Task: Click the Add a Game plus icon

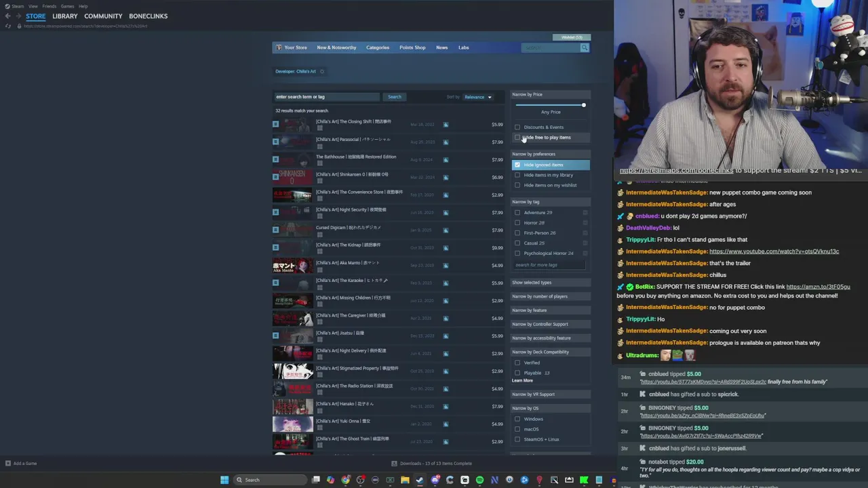Action: click(x=8, y=464)
